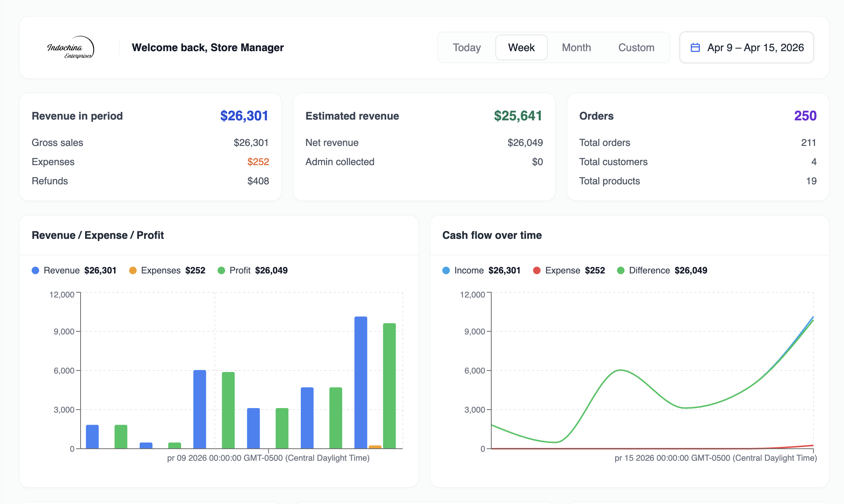Toggle the Revenue legend series
Viewport: 844px width, 504px height.
61,270
